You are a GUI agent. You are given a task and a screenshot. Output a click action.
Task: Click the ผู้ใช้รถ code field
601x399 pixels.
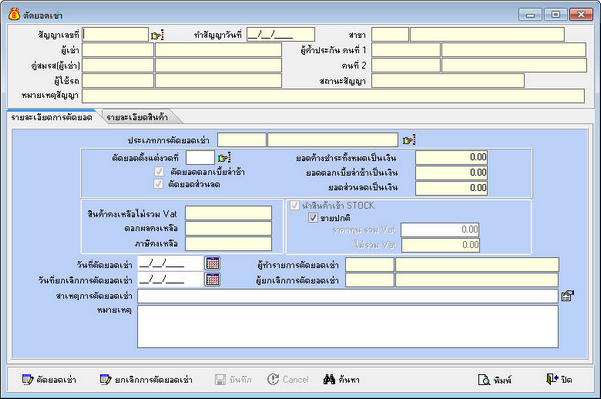pyautogui.click(x=118, y=80)
